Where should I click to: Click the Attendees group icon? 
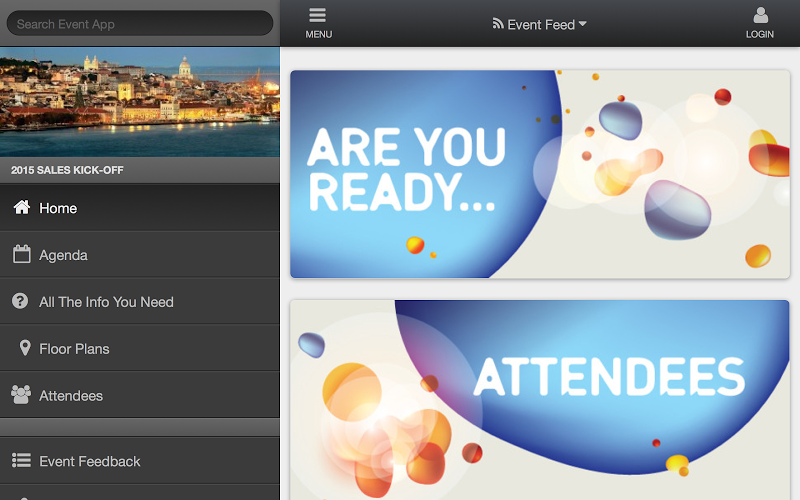pyautogui.click(x=21, y=395)
